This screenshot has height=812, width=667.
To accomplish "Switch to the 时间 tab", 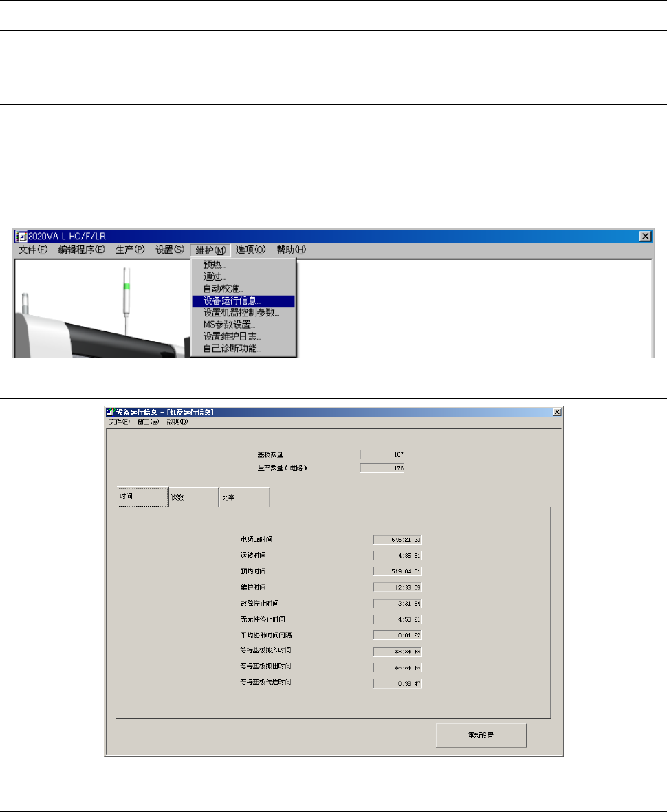I will pos(142,496).
